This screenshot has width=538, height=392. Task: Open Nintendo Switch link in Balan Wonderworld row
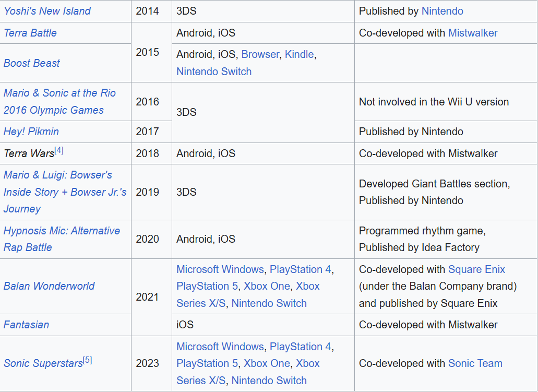[x=269, y=303]
